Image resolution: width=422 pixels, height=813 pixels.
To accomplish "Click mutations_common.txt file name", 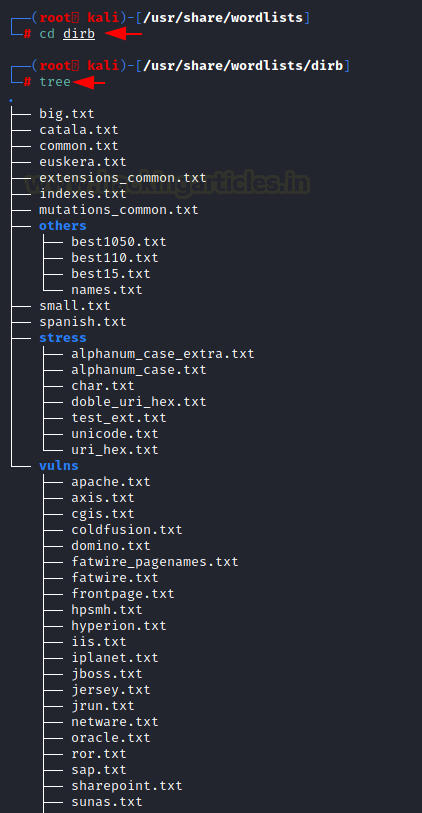I will (x=119, y=210).
